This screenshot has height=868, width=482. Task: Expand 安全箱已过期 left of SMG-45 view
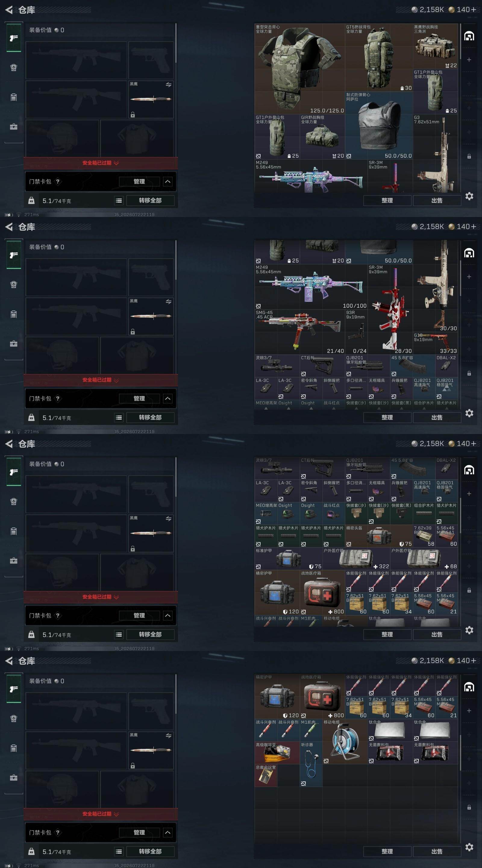(100, 380)
